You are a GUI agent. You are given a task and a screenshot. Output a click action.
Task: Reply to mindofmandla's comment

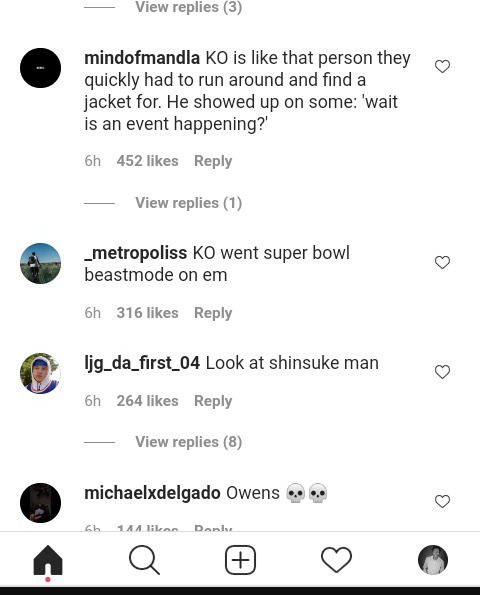(213, 161)
